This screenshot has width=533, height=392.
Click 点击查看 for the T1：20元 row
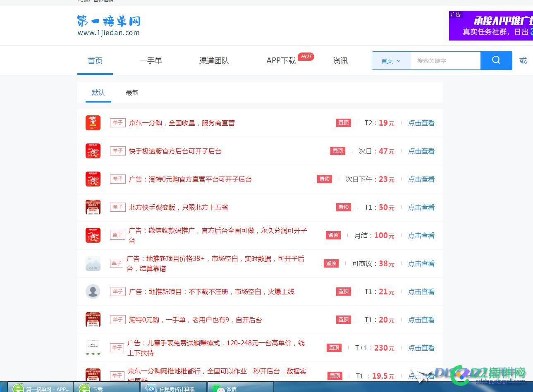(x=421, y=320)
